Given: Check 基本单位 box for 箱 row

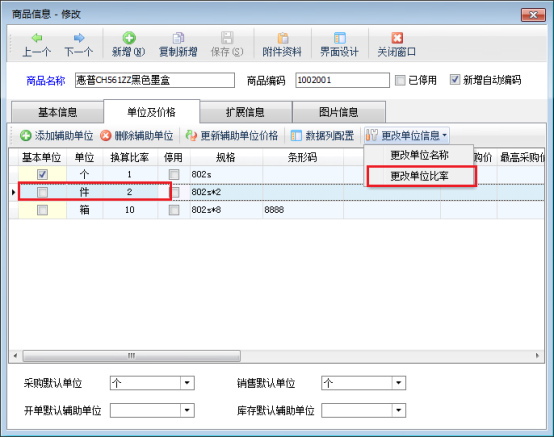Looking at the screenshot, I should click(42, 210).
